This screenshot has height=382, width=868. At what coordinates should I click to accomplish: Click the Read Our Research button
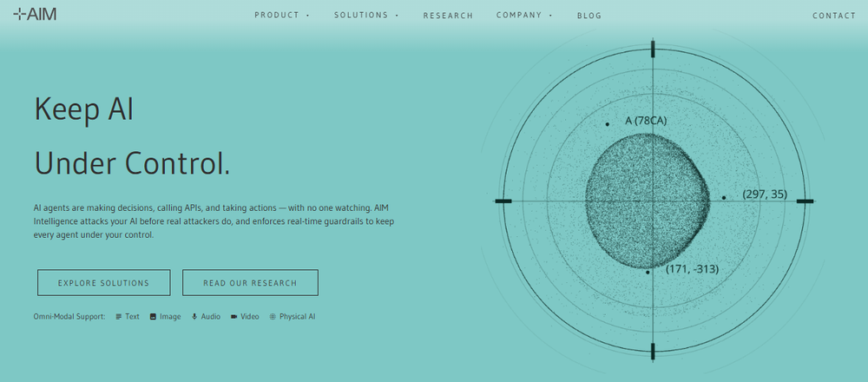(x=250, y=283)
